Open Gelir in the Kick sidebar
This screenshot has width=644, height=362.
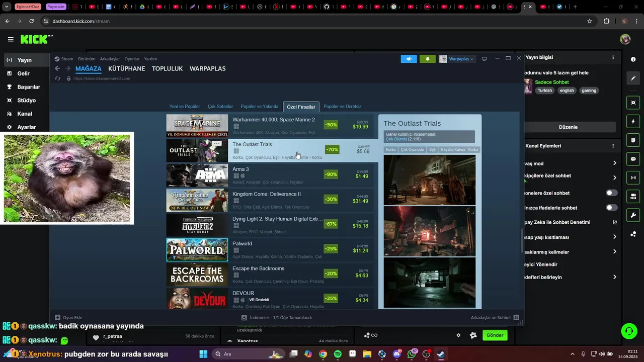point(23,73)
